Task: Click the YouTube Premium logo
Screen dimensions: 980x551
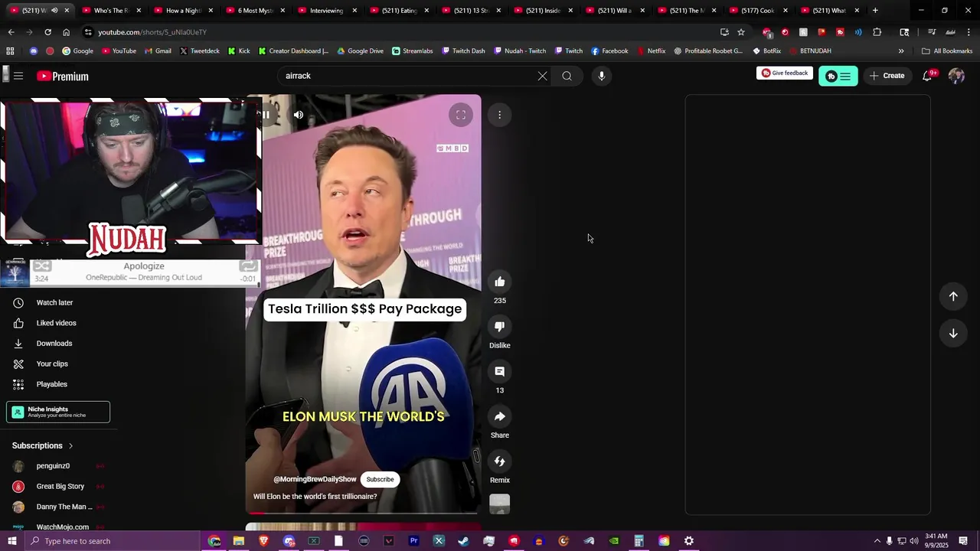Action: [x=63, y=76]
